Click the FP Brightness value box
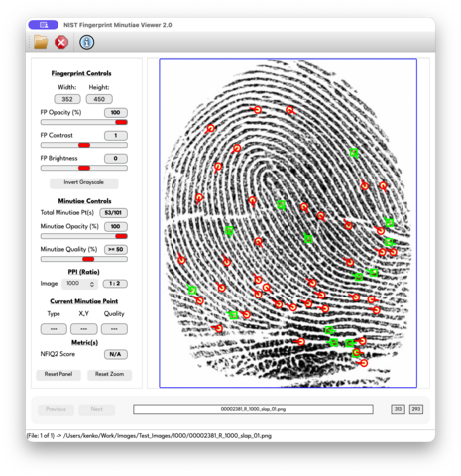This screenshot has width=461, height=476. click(x=116, y=159)
